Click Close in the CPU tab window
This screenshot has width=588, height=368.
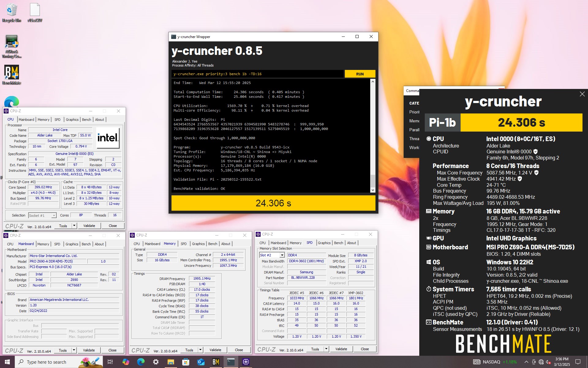point(113,226)
